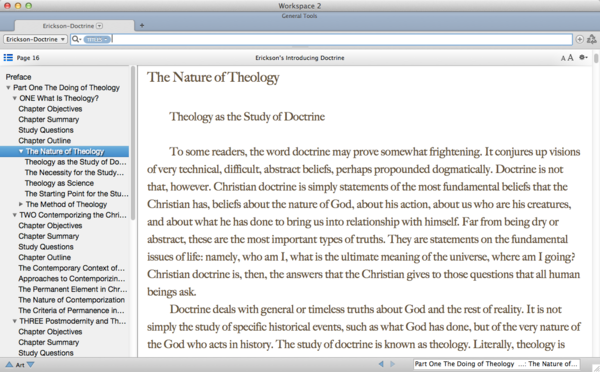Select Part One The Doing of Theology
The width and height of the screenshot is (600, 372).
66,88
